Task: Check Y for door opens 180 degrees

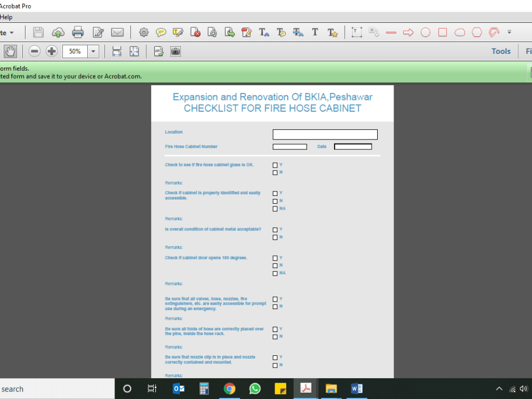Action: (x=275, y=258)
